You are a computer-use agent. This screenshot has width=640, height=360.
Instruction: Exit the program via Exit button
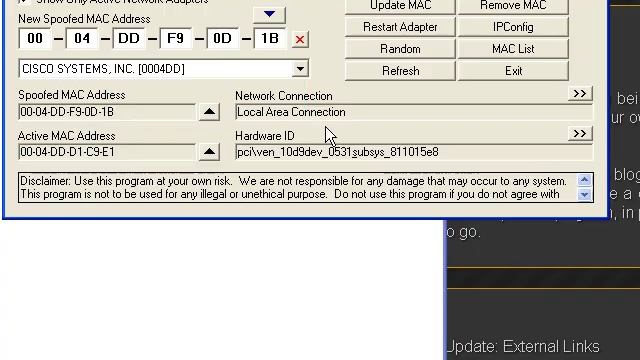point(513,71)
